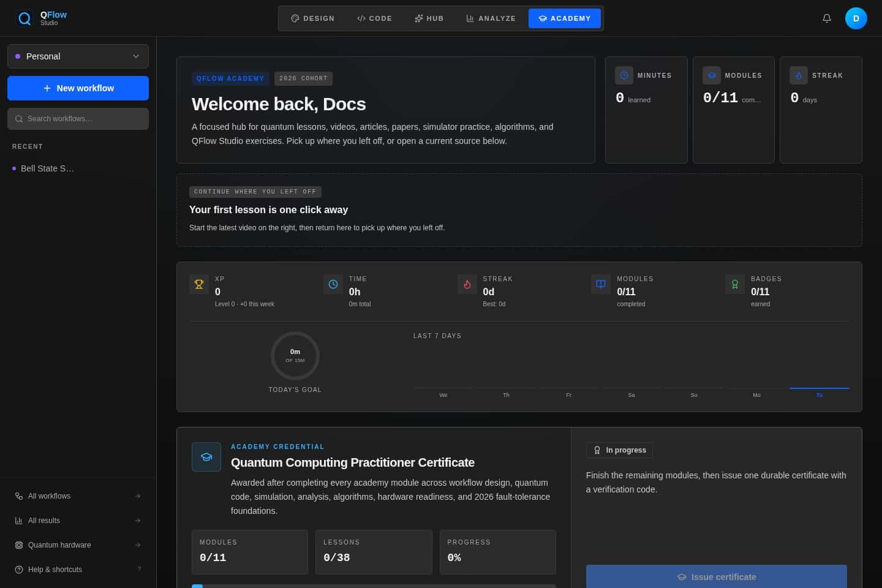Click the Mo day in Last 7 Days

pyautogui.click(x=756, y=395)
